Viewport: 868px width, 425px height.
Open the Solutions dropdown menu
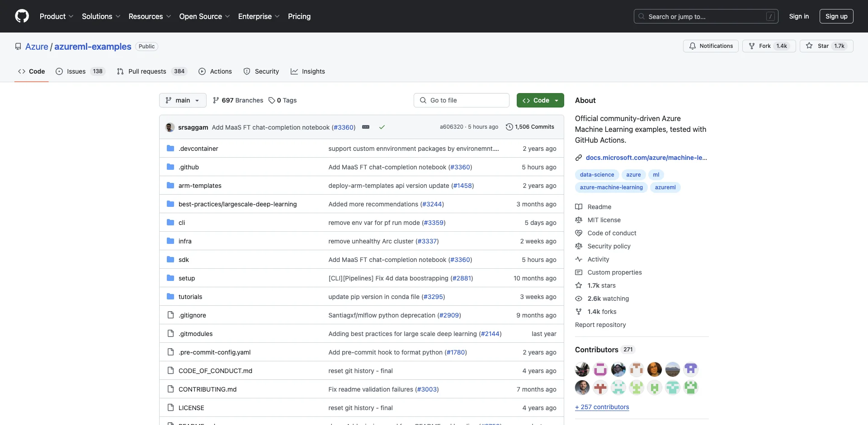(101, 16)
